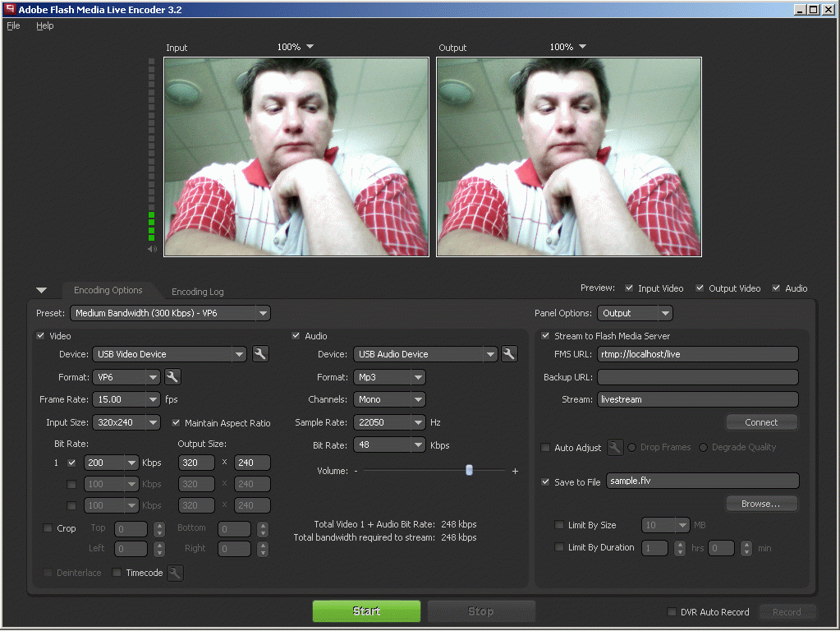The image size is (840, 631).
Task: Toggle Maintain Aspect Ratio checkbox
Action: pyautogui.click(x=176, y=423)
